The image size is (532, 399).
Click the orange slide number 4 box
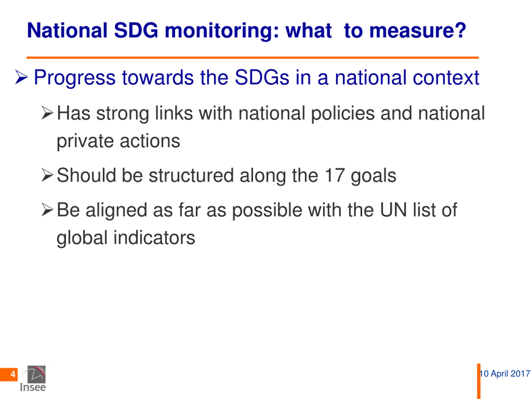click(9, 374)
